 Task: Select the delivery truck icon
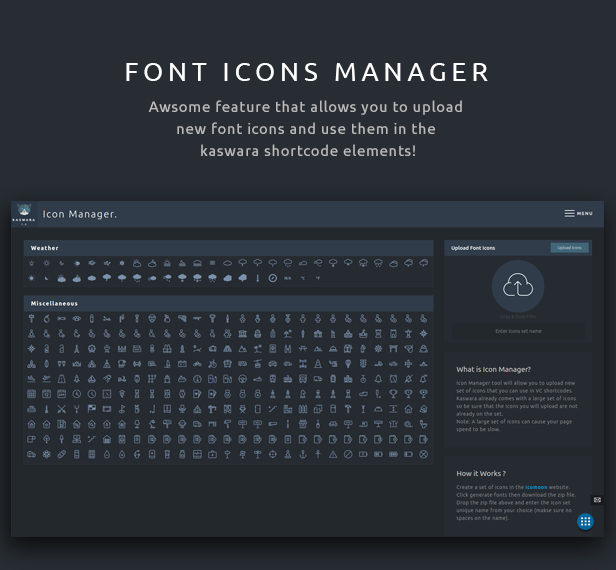point(318,379)
